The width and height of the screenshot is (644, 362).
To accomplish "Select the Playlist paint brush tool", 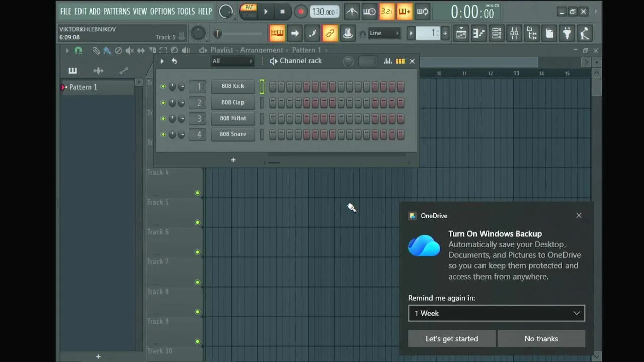I will pos(107,50).
